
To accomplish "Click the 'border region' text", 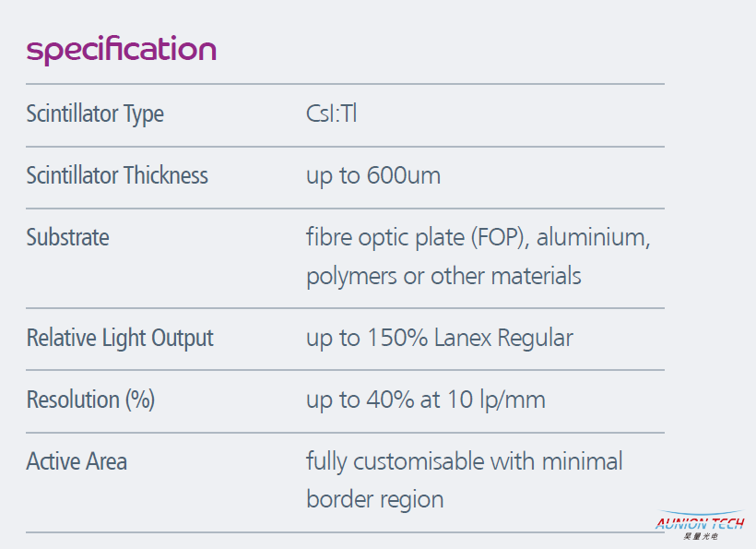I will pyautogui.click(x=375, y=500).
